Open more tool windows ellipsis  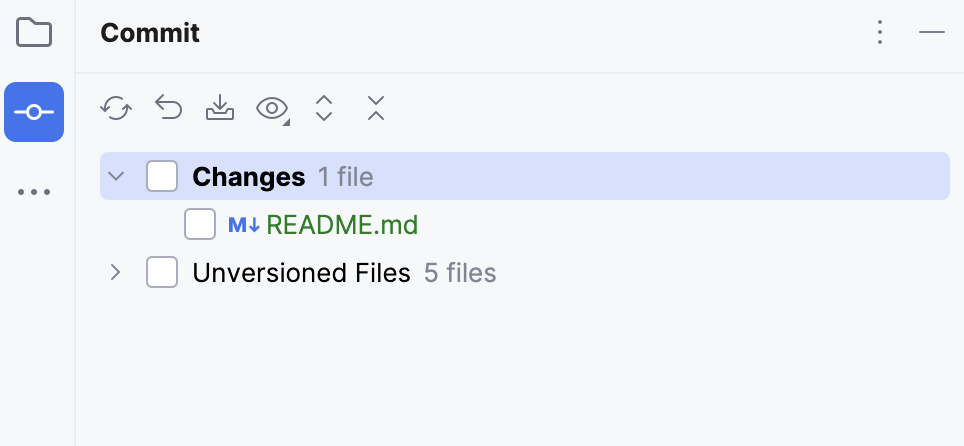(x=34, y=192)
